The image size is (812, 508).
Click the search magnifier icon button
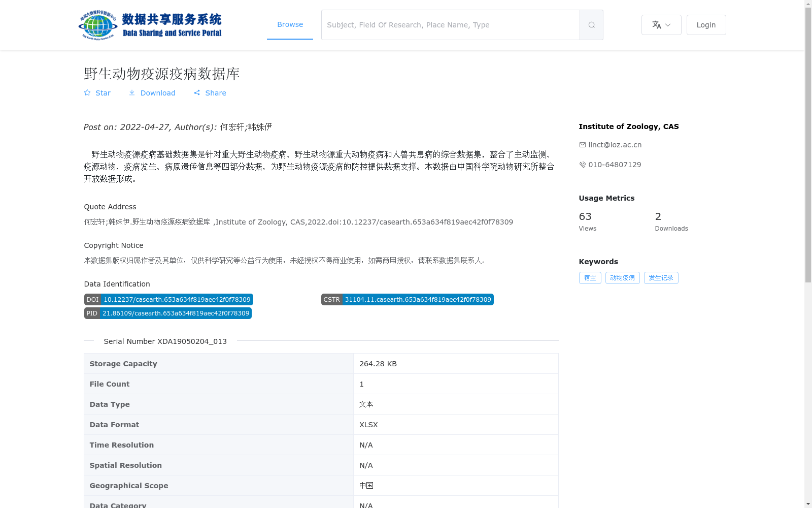coord(591,25)
